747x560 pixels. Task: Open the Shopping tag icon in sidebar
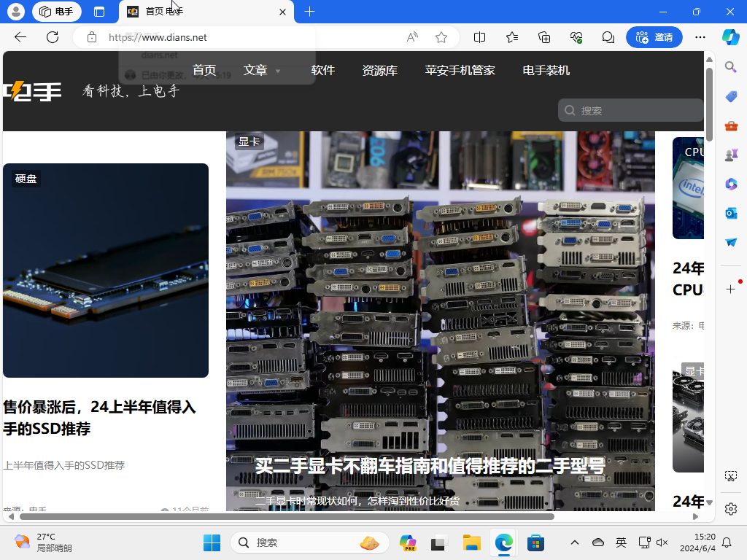[x=731, y=96]
